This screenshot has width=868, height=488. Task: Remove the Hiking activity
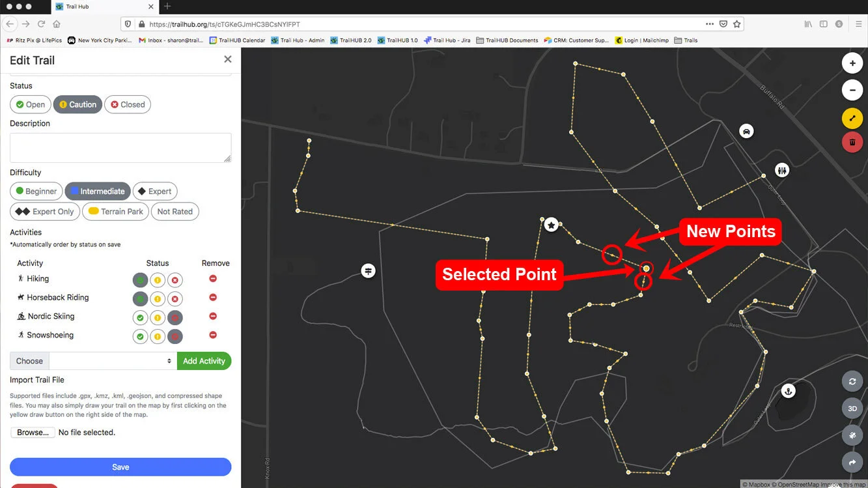[213, 279]
